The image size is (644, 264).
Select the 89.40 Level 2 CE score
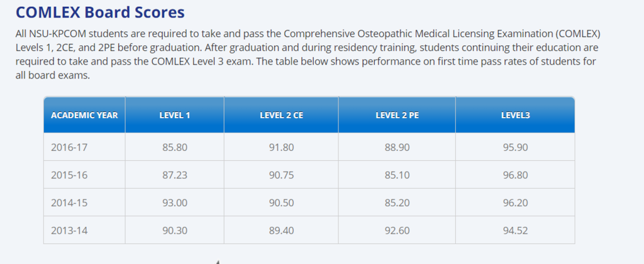click(281, 231)
